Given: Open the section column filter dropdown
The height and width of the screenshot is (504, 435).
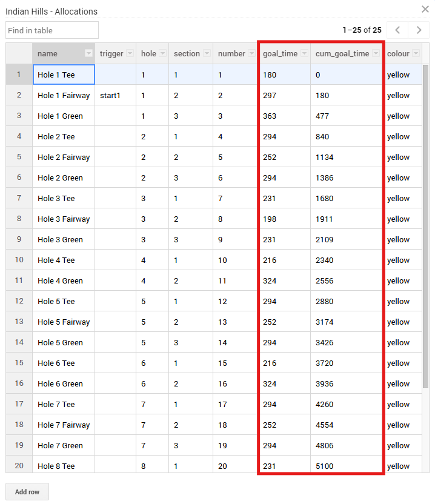Looking at the screenshot, I should (207, 53).
